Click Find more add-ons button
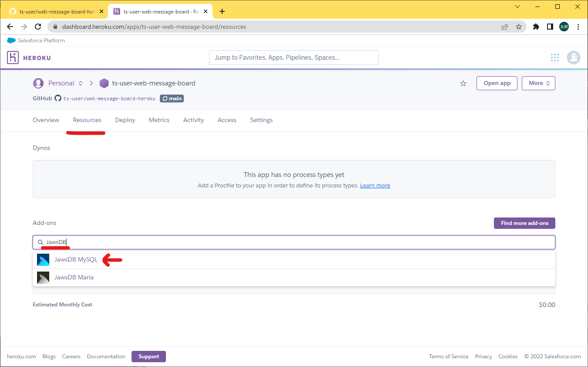Screen dimensions: 588x367 click(x=524, y=223)
